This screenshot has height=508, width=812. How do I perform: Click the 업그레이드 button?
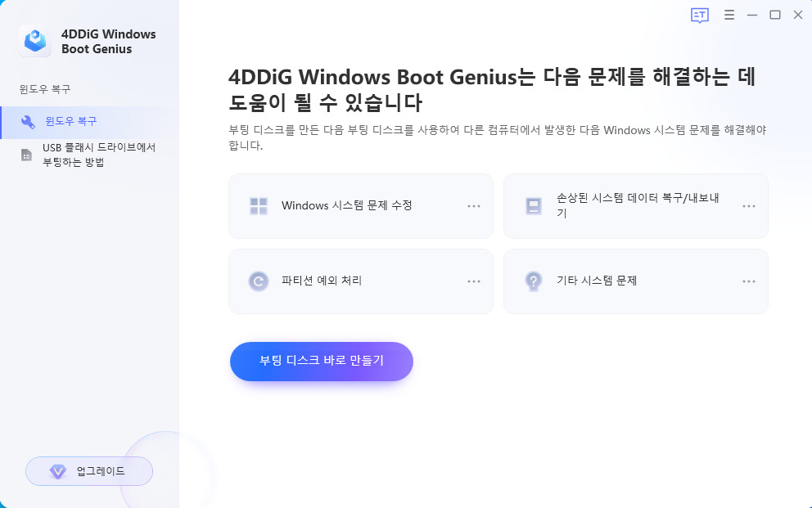[x=88, y=471]
